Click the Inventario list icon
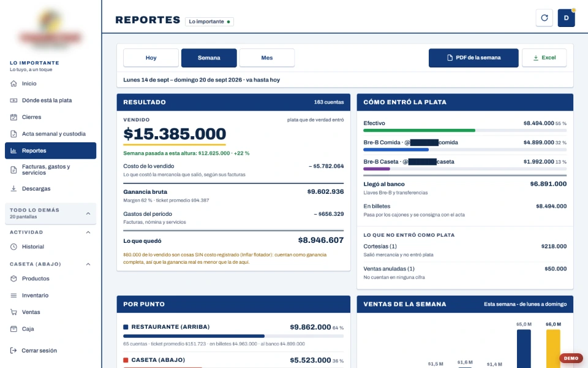Screen dimensions: 588x368 (13, 296)
